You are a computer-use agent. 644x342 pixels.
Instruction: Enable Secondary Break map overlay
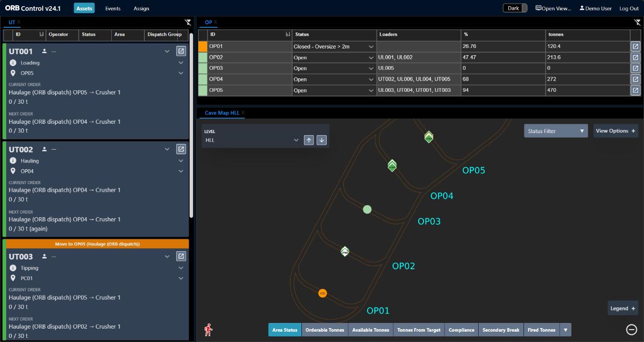[501, 330]
